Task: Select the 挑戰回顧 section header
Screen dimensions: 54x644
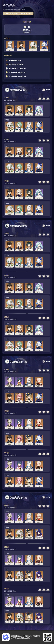Action: coord(27,22)
